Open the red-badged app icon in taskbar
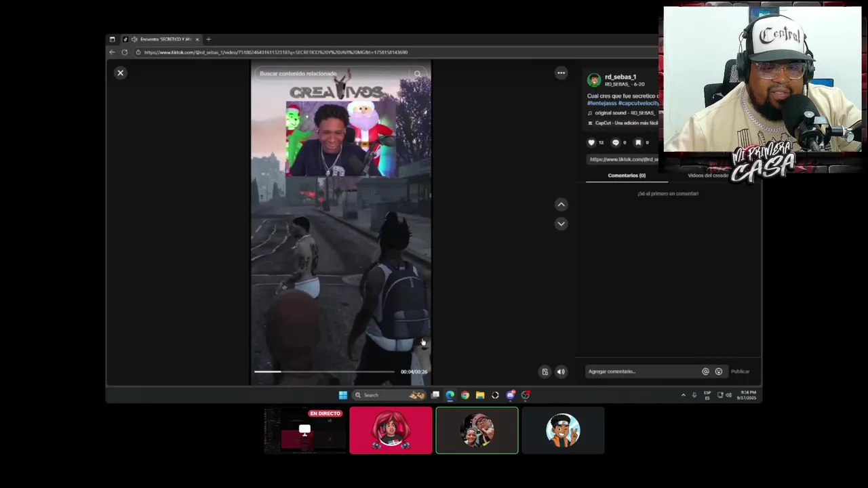This screenshot has height=488, width=868. coord(526,395)
